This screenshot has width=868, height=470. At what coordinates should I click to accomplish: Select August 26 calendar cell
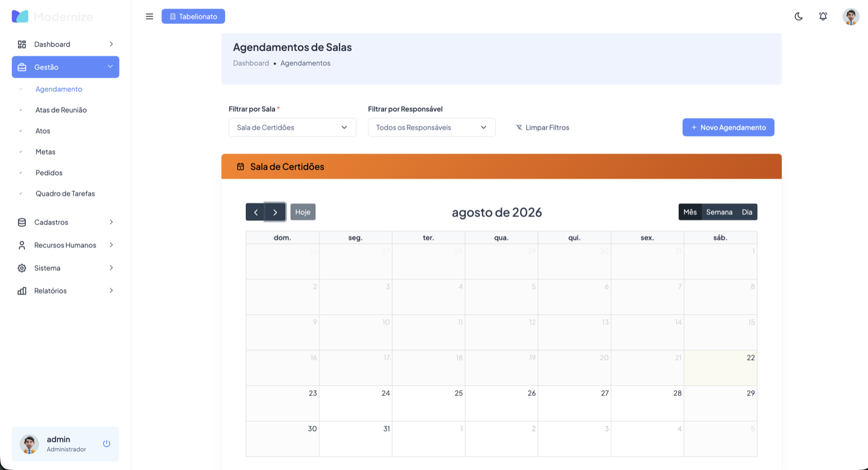501,404
